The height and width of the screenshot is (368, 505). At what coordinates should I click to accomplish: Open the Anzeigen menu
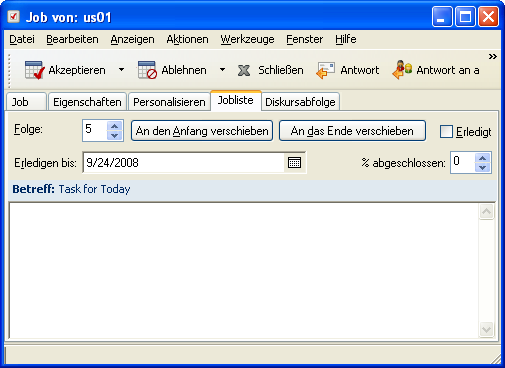[x=133, y=39]
